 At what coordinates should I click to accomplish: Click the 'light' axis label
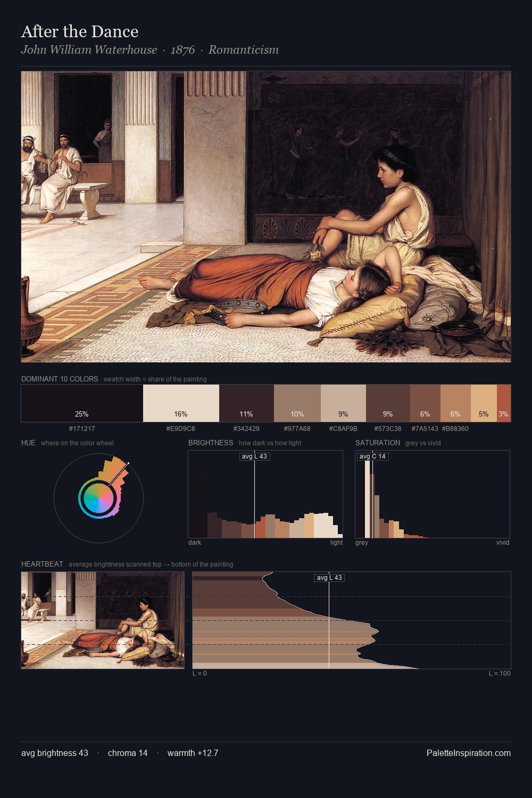tap(337, 543)
